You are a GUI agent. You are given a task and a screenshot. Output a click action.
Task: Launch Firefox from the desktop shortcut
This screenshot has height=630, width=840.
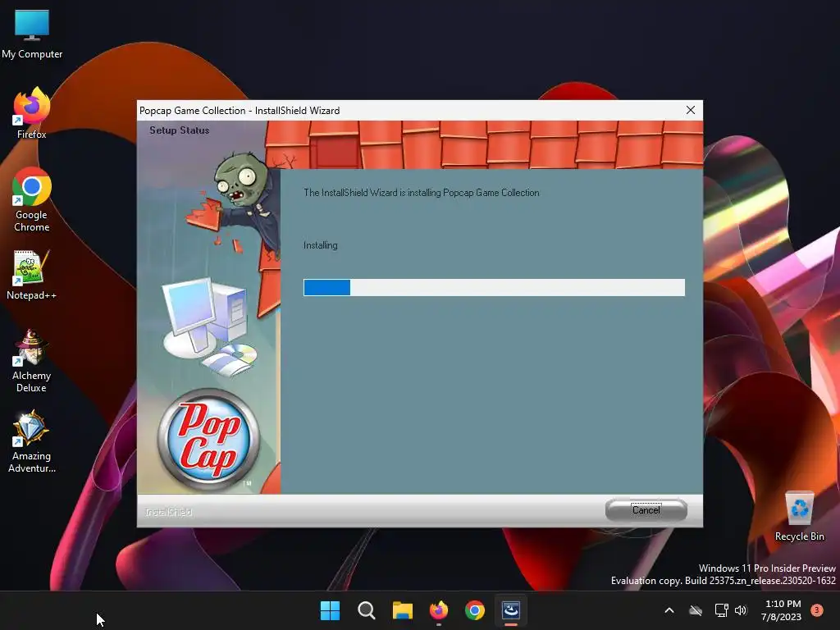click(x=32, y=113)
